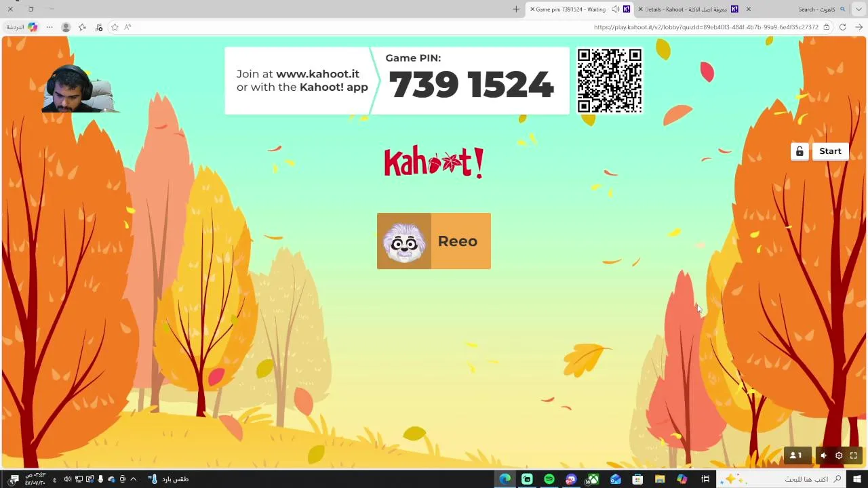Open browser settings and more menu
The image size is (868, 488).
click(50, 27)
